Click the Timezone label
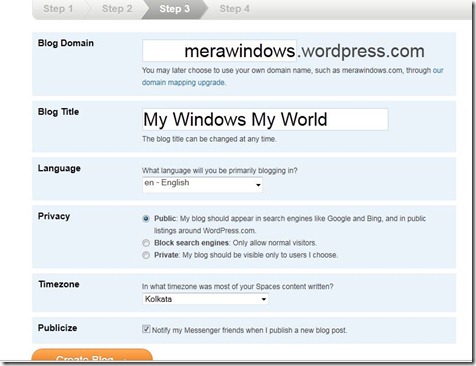Image resolution: width=476 pixels, height=366 pixels. tap(59, 284)
